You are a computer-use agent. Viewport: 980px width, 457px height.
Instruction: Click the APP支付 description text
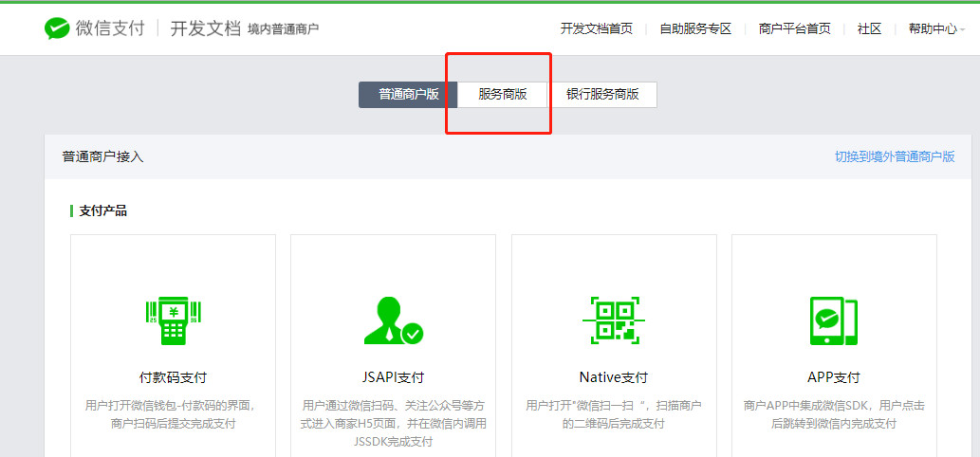pyautogui.click(x=834, y=414)
